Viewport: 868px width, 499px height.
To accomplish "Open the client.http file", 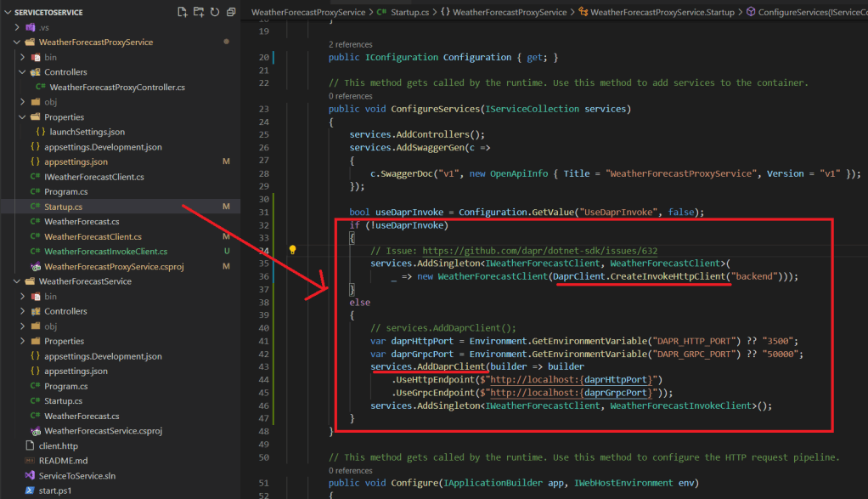I will tap(58, 445).
